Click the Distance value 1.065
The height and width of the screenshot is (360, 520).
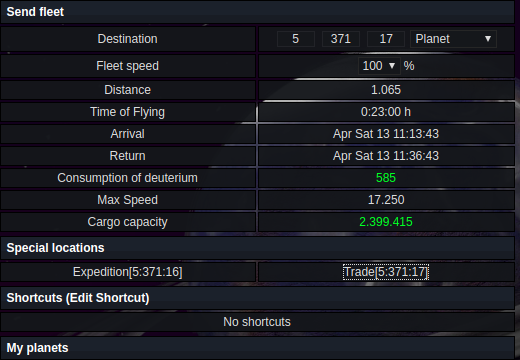coord(386,90)
